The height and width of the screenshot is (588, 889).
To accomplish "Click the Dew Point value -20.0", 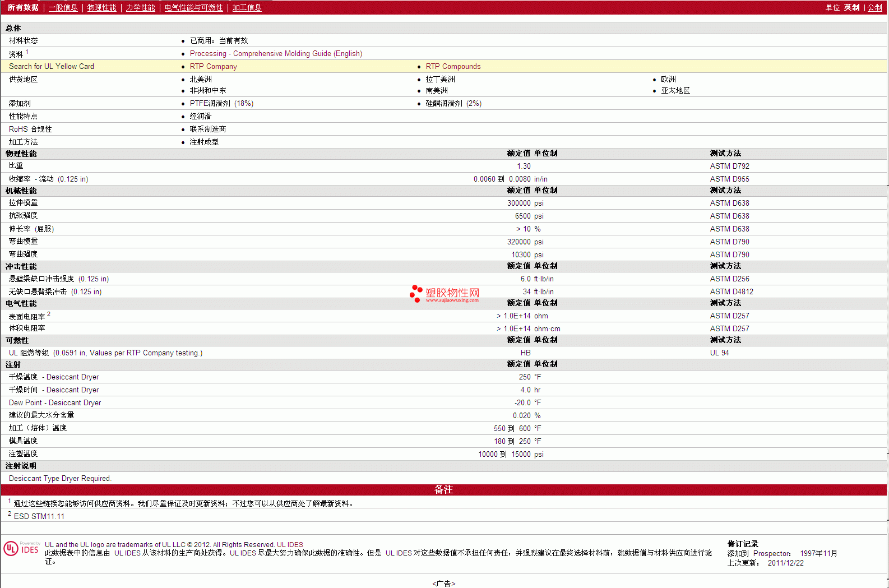I will pyautogui.click(x=522, y=403).
